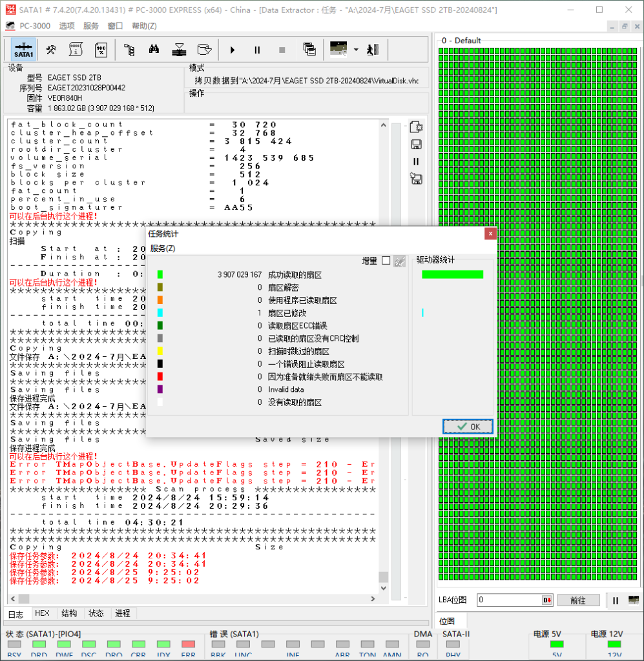Click the inner MDI minimize button
The width and height of the screenshot is (644, 661).
pos(612,26)
